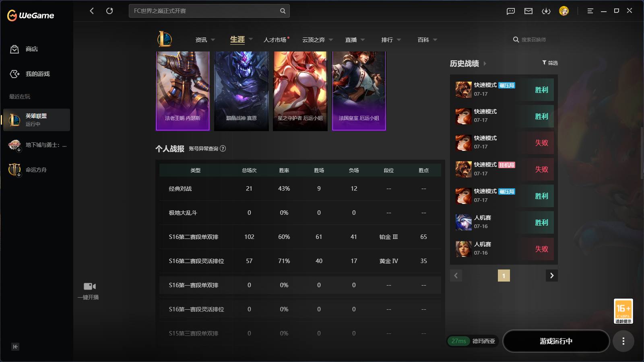Screen dimensions: 644x362
Task: Expand the 排行 dropdown menu
Action: coord(399,40)
